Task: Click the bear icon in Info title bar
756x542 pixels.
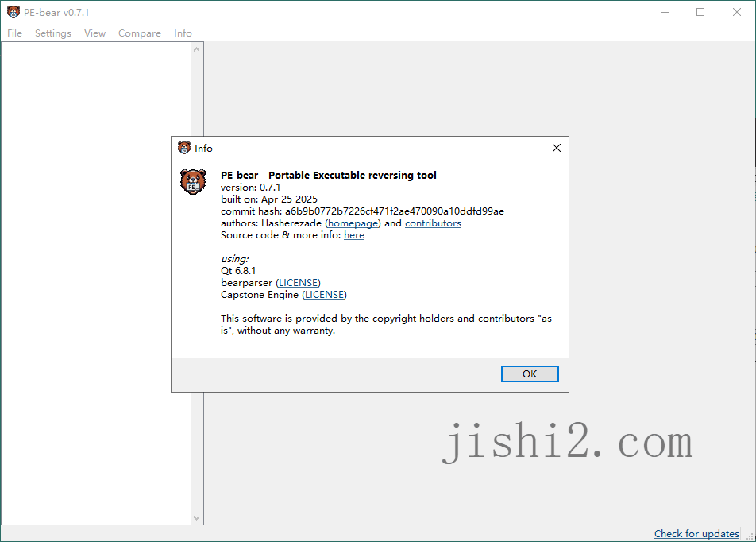Action: tap(183, 148)
